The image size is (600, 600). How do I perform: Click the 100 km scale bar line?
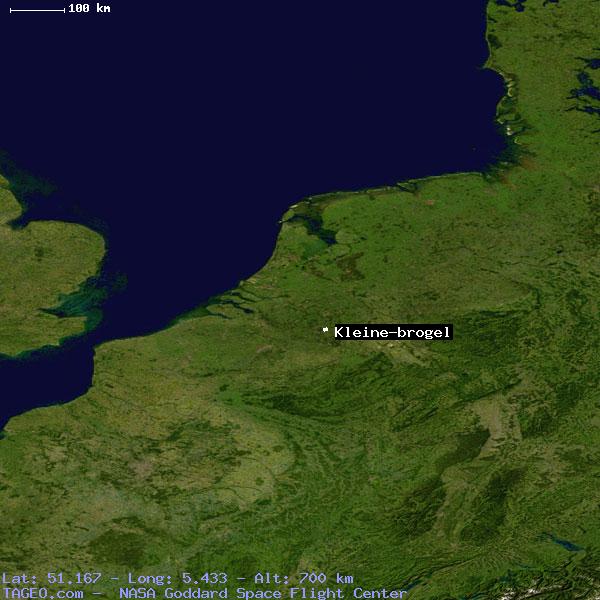[x=37, y=9]
